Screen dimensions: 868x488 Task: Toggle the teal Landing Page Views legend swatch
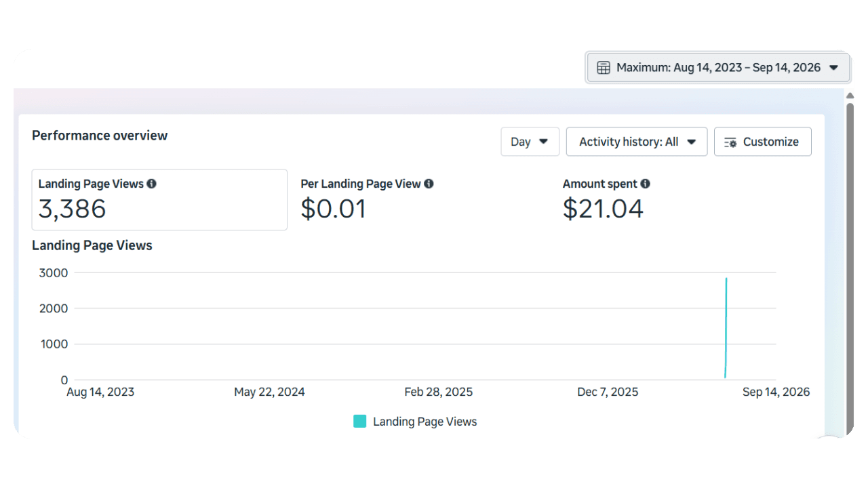pos(360,422)
